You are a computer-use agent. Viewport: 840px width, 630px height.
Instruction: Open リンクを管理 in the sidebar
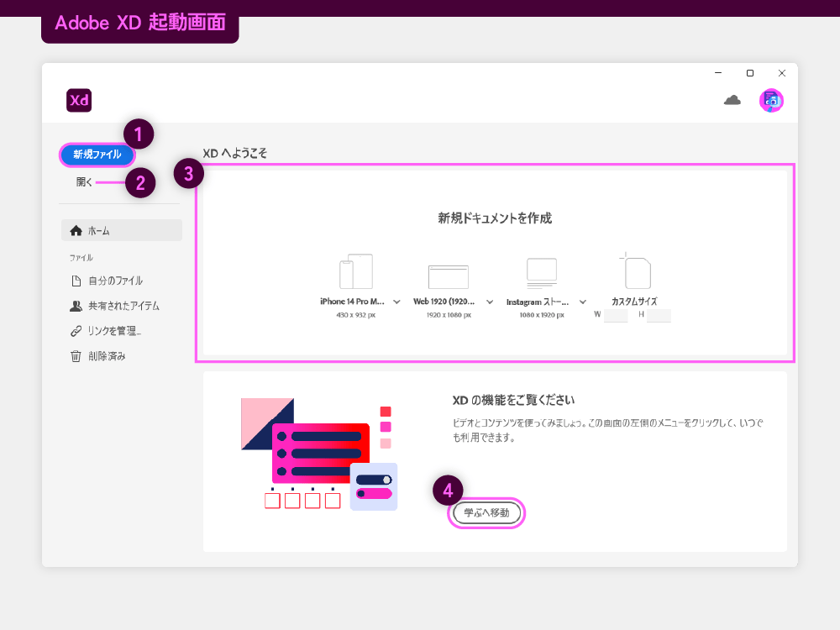click(x=106, y=331)
